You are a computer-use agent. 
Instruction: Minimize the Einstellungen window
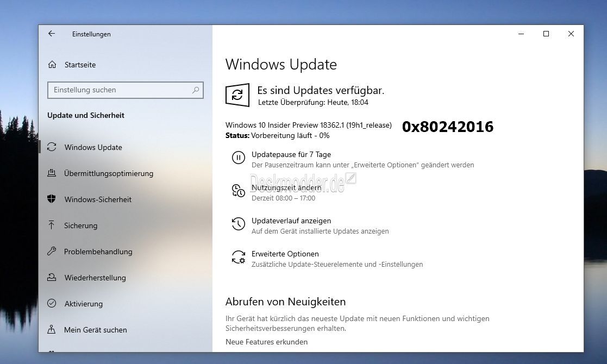click(521, 34)
